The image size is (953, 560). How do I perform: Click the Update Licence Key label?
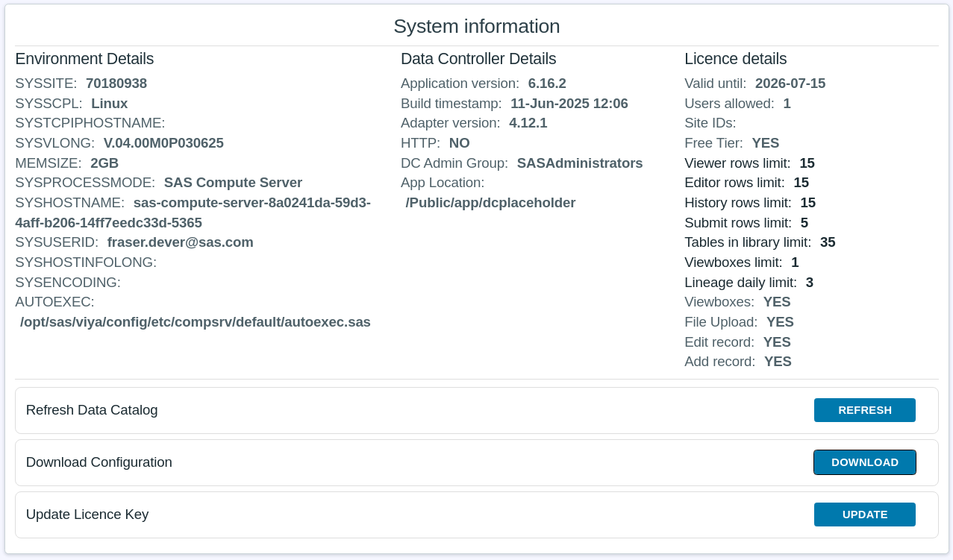(87, 515)
